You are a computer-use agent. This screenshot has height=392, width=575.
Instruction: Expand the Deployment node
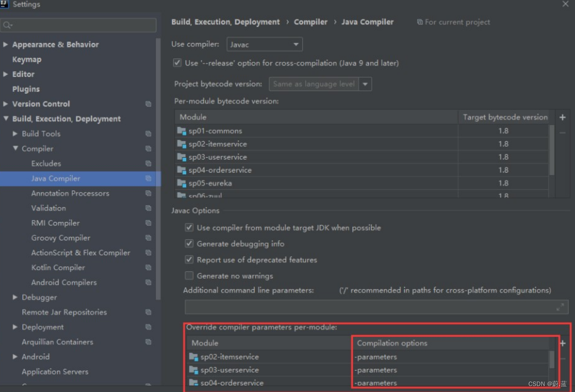pos(15,327)
